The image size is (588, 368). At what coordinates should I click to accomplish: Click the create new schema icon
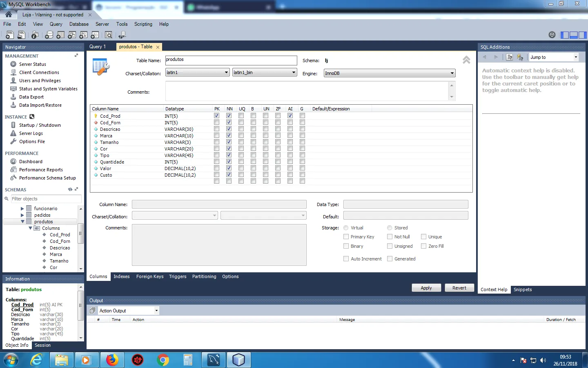click(x=49, y=35)
